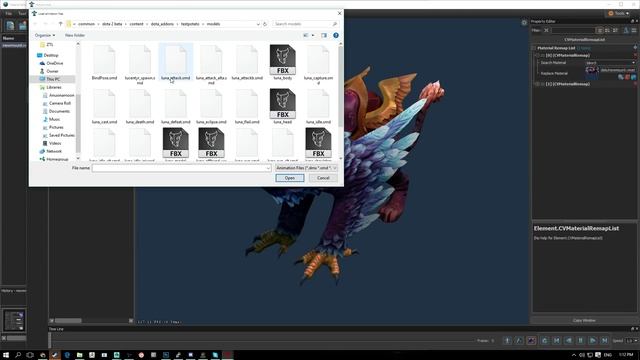
Task: Open the view options dropdown arrow
Action: [313, 36]
